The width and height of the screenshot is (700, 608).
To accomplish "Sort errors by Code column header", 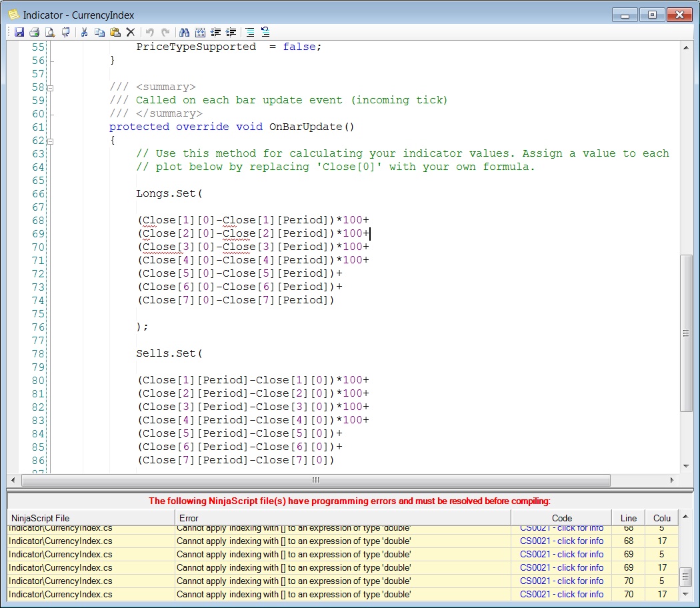I will tap(561, 518).
